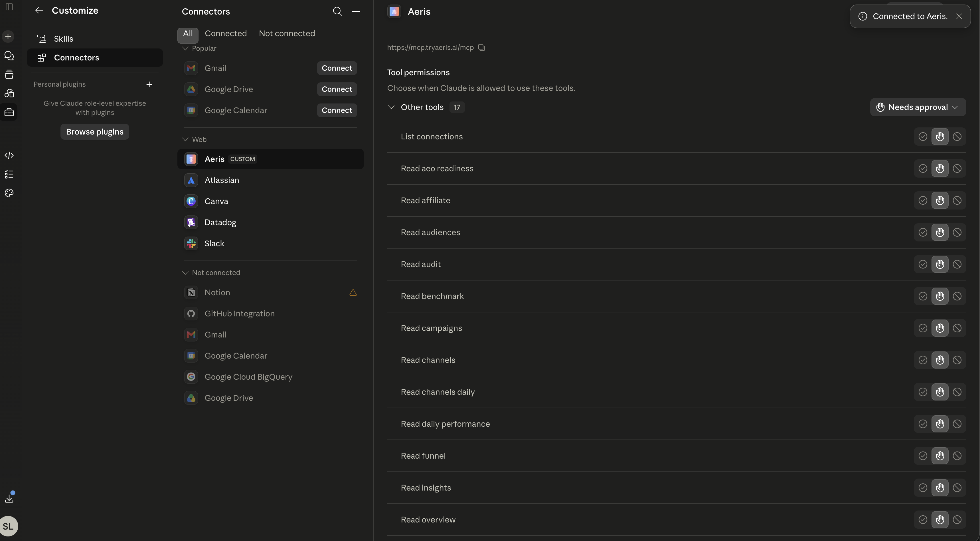980x541 pixels.
Task: Open Google Cloud BigQuery connector
Action: (270, 377)
